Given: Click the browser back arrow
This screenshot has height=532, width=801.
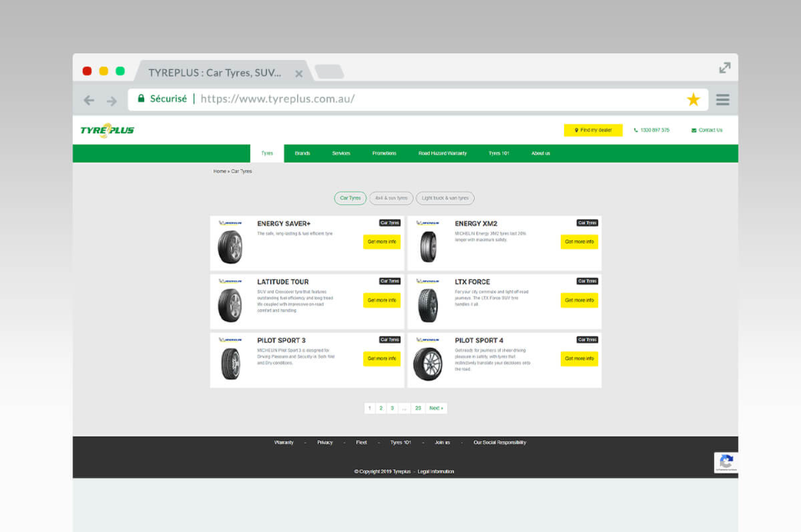Looking at the screenshot, I should click(x=89, y=100).
